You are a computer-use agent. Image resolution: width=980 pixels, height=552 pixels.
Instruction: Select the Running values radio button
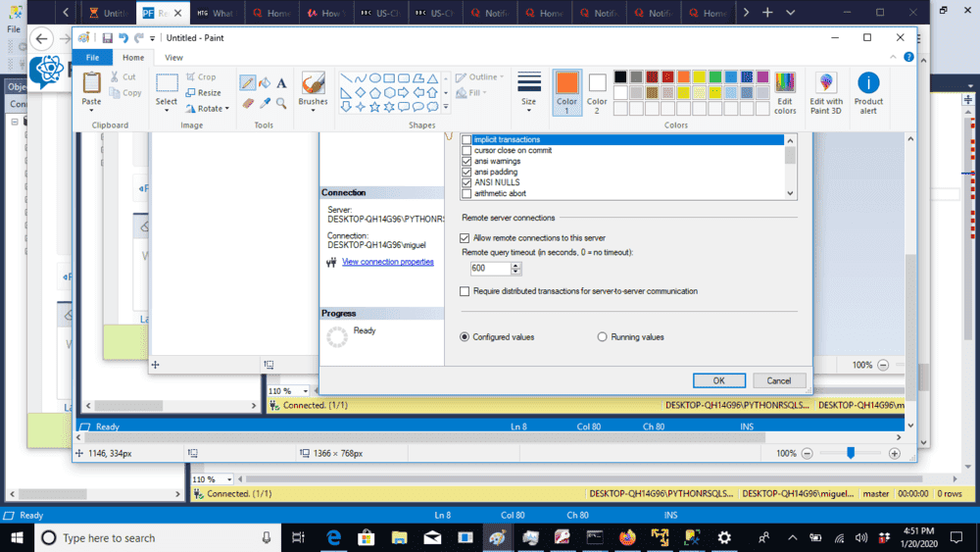tap(603, 337)
